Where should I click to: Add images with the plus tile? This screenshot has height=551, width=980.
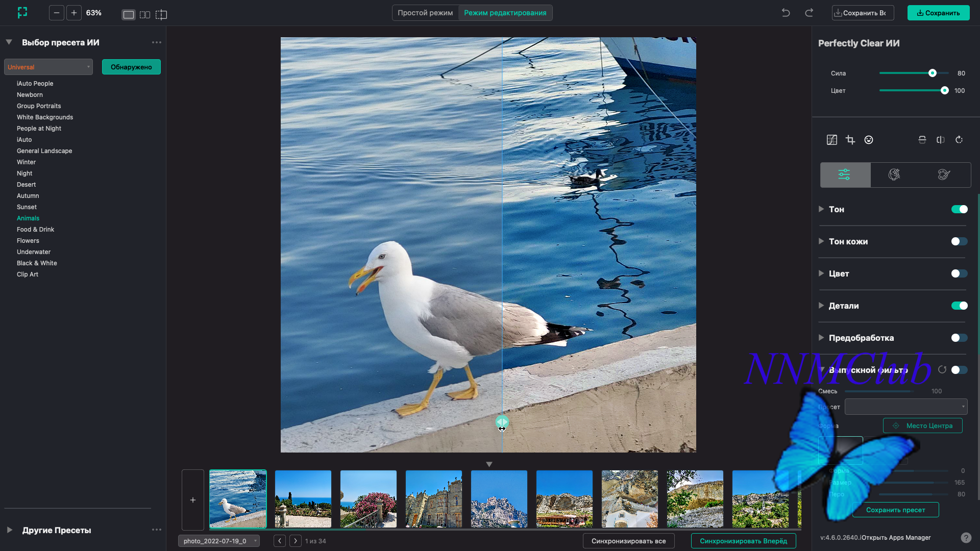tap(193, 500)
